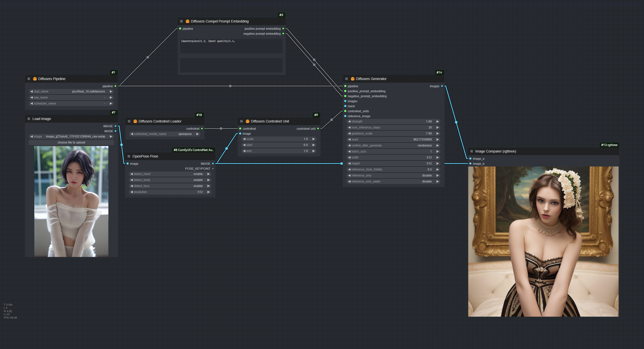Collapse the OpenPose Pose node square
The width and height of the screenshot is (644, 349).
coord(129,156)
